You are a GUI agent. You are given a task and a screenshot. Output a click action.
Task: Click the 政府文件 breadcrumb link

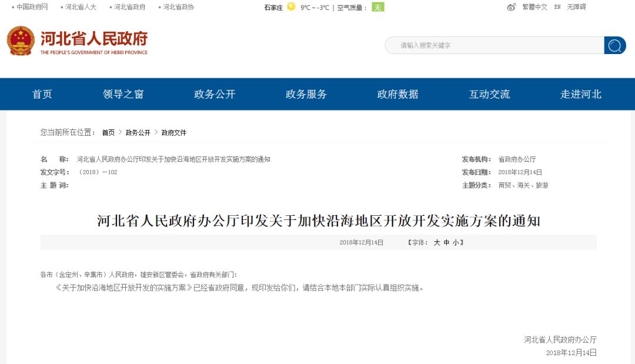[173, 133]
